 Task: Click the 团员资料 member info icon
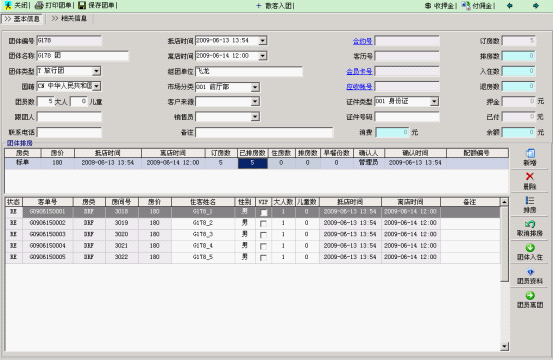pyautogui.click(x=530, y=271)
